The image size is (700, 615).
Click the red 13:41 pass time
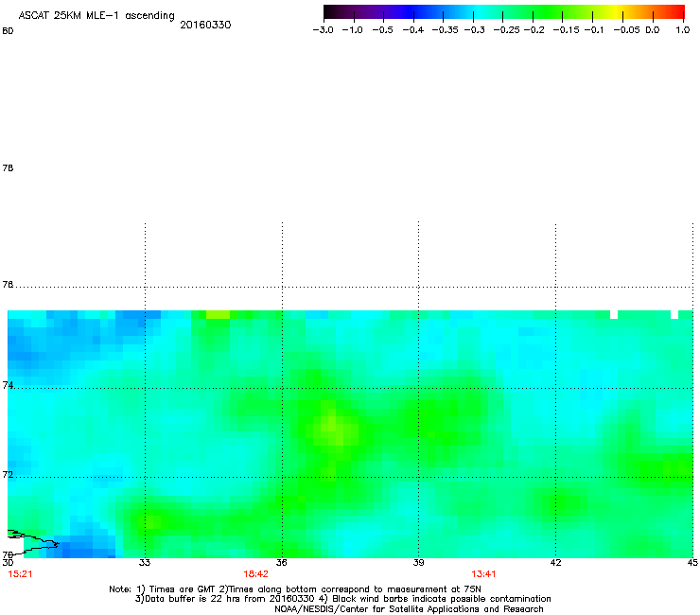(483, 574)
